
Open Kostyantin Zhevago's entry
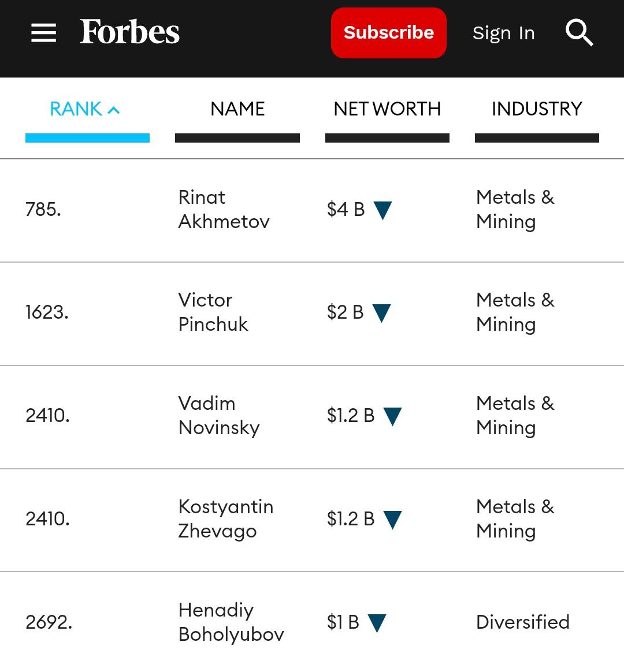[225, 519]
